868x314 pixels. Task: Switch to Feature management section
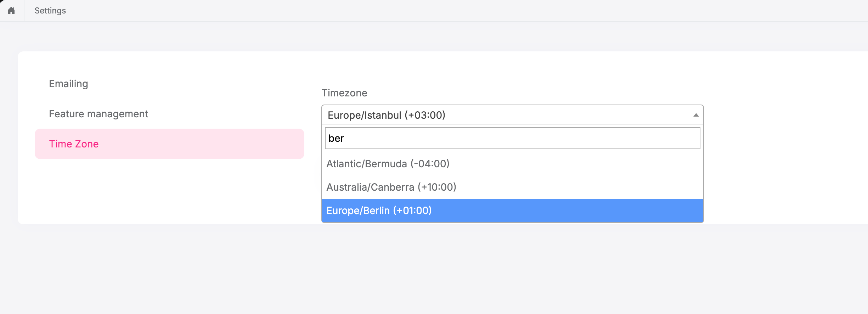(x=98, y=114)
